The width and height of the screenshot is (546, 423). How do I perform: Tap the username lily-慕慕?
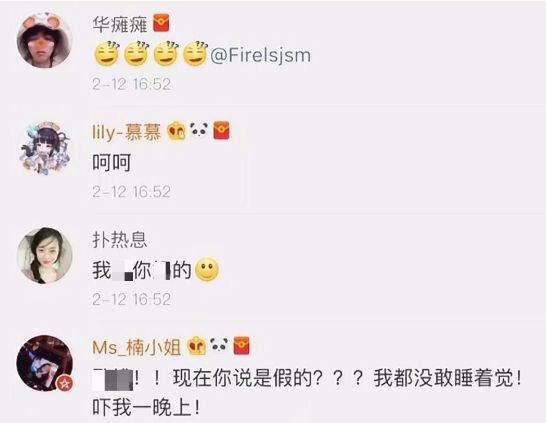point(126,132)
